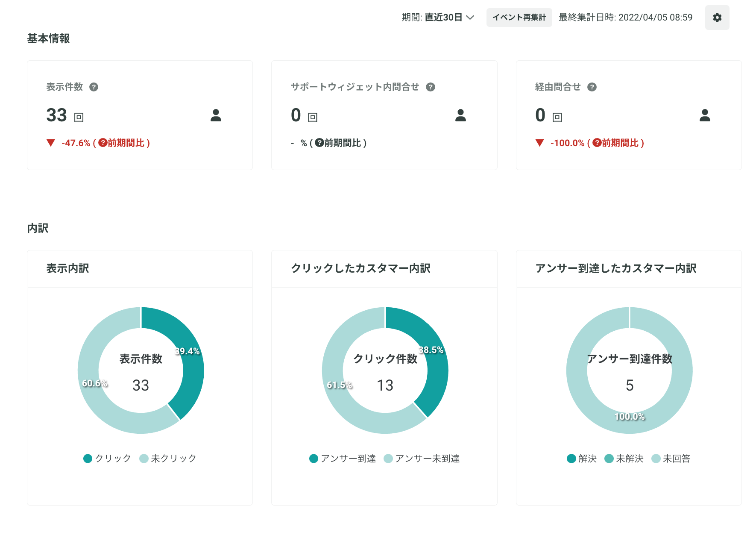Click the 表示内訳 card title

coord(67,268)
